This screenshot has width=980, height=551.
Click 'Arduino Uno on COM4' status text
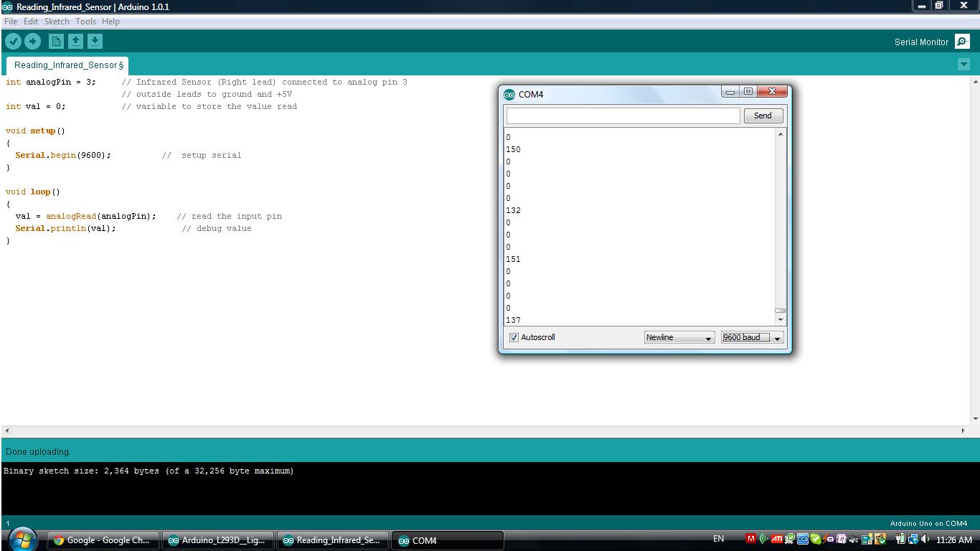(x=928, y=524)
